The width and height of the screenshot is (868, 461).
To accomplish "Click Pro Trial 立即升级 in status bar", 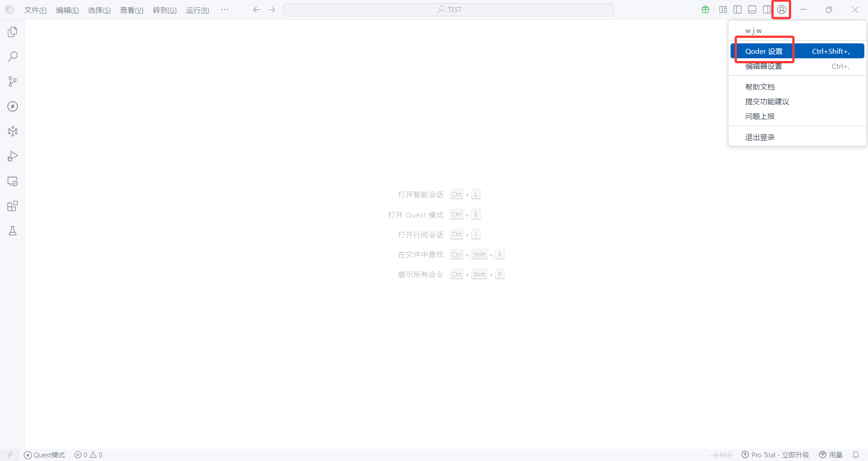I will [775, 455].
